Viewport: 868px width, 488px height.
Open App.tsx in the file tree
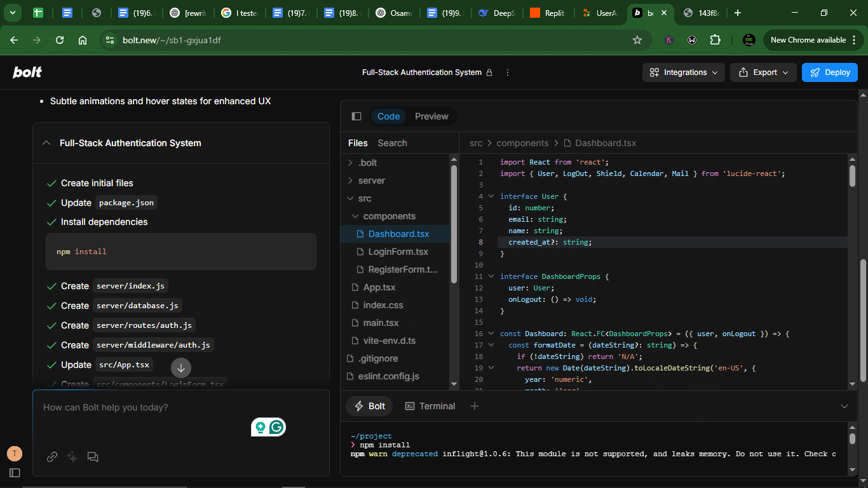pos(379,287)
